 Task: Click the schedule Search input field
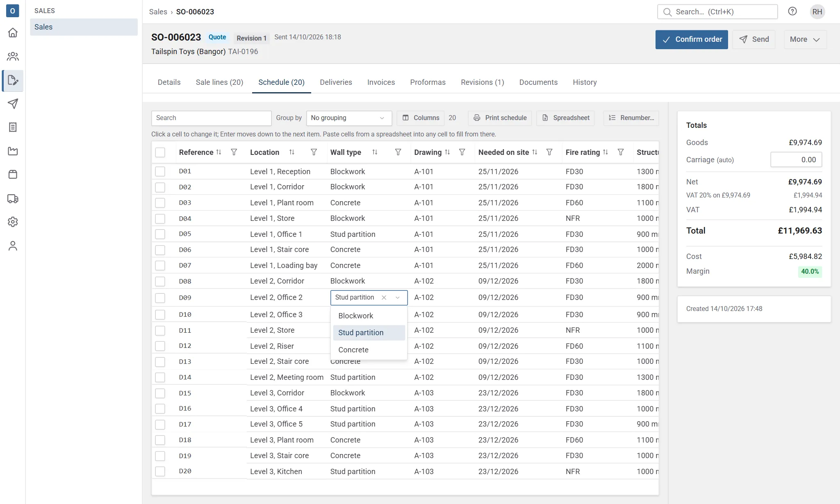click(x=211, y=118)
